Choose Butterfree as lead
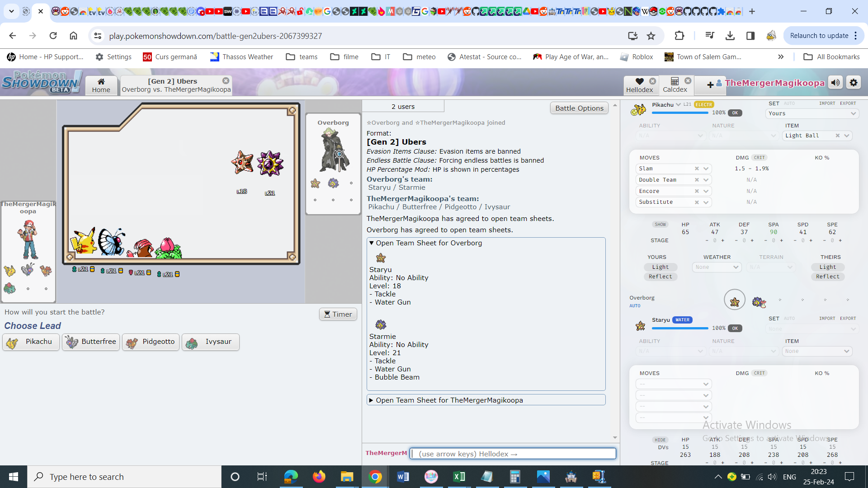 tap(91, 342)
